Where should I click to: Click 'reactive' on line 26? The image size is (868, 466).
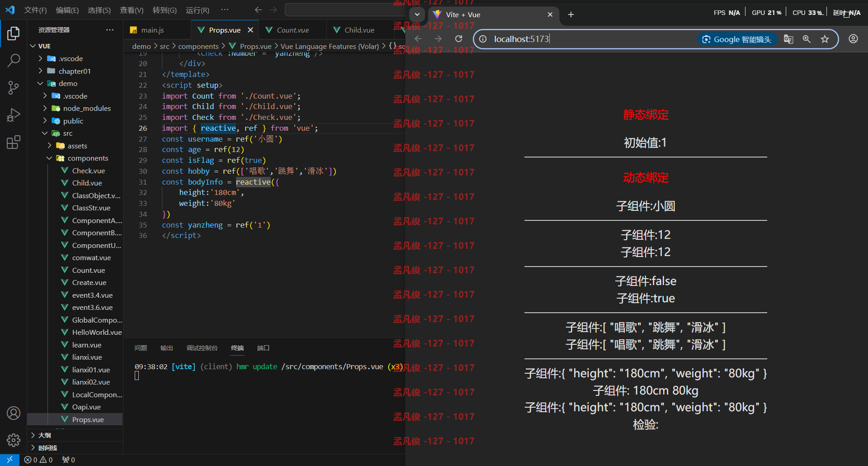[218, 128]
